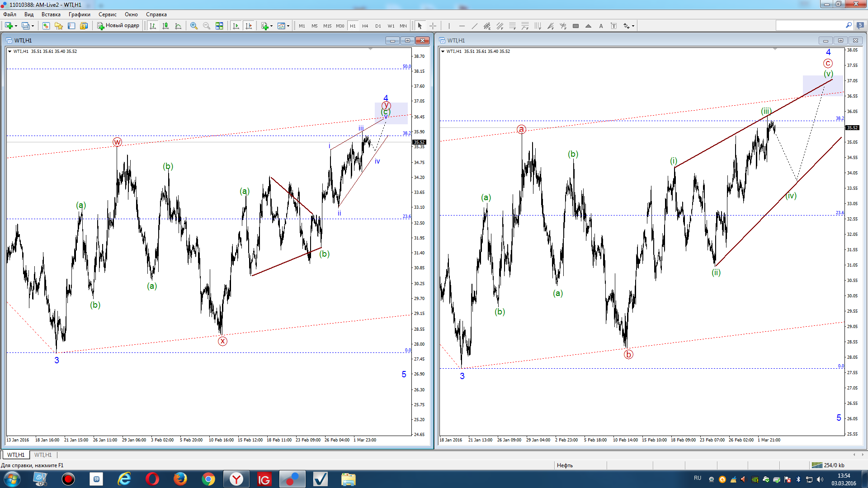Image resolution: width=868 pixels, height=488 pixels.
Task: Draw a trendline
Action: pos(474,26)
